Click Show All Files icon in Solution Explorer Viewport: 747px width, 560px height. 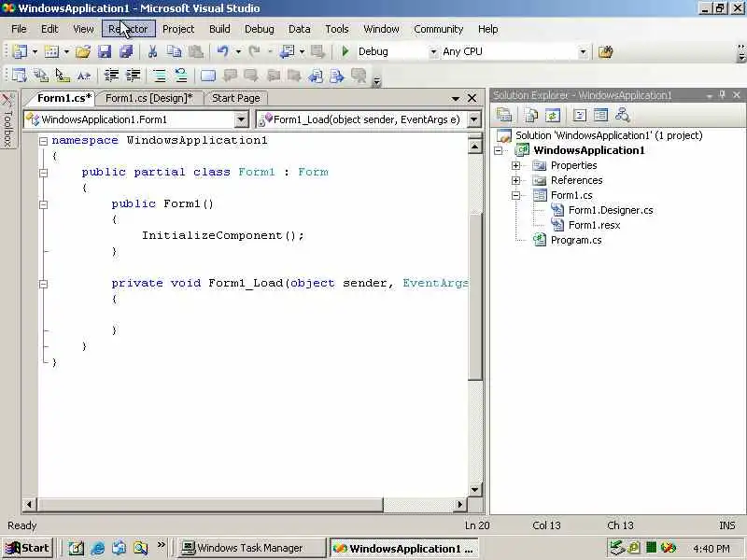coord(531,115)
